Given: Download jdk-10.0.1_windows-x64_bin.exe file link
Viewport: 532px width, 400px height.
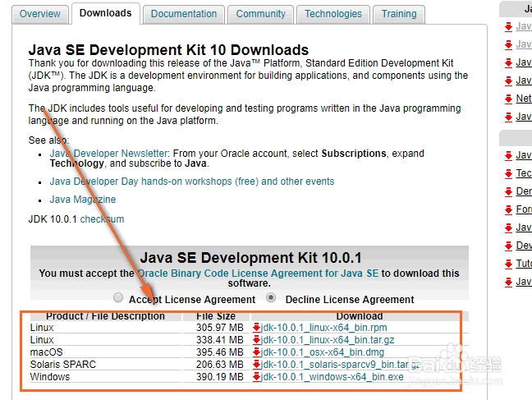Looking at the screenshot, I should (332, 377).
